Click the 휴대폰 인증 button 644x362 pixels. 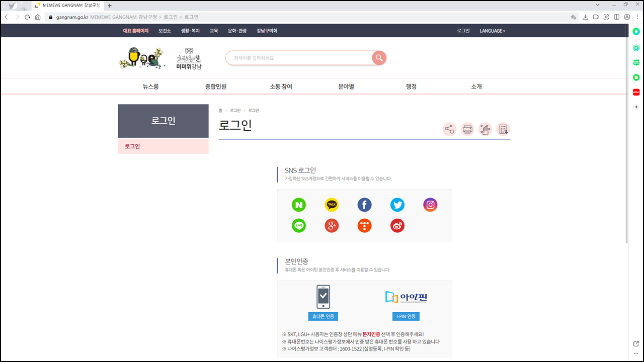(323, 316)
